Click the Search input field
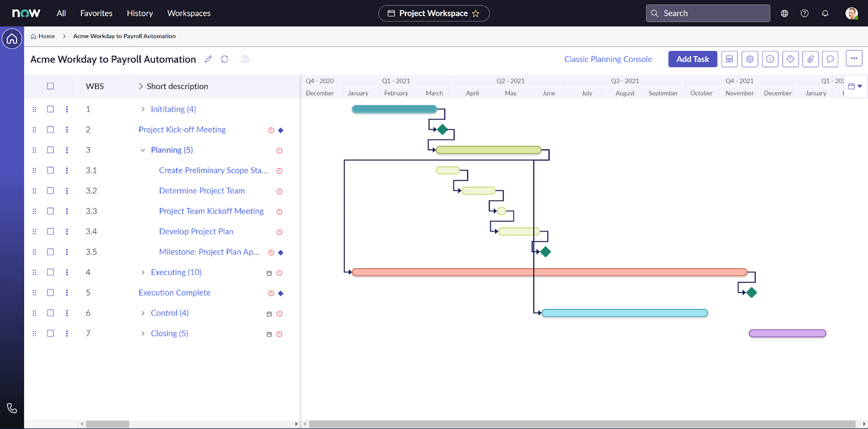The image size is (868, 429). (x=708, y=14)
